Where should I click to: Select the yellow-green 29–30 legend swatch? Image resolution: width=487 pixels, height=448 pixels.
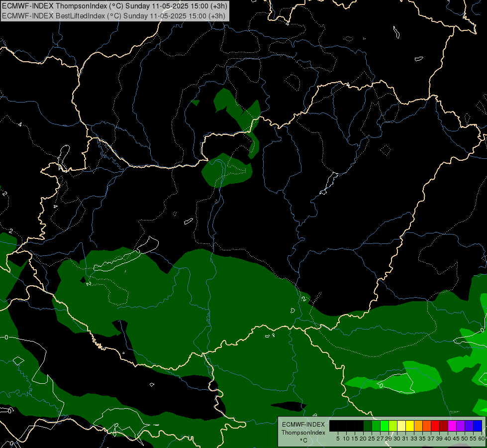[393, 426]
